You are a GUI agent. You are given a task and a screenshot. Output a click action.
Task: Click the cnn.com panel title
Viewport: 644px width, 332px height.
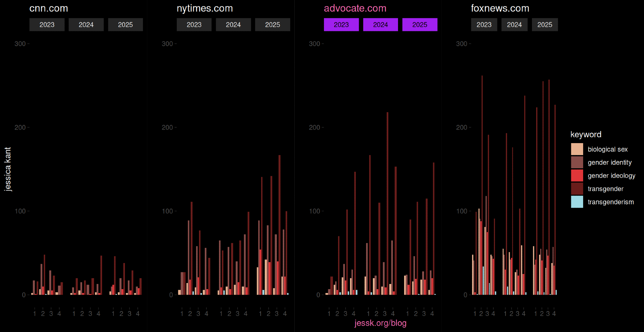[49, 8]
